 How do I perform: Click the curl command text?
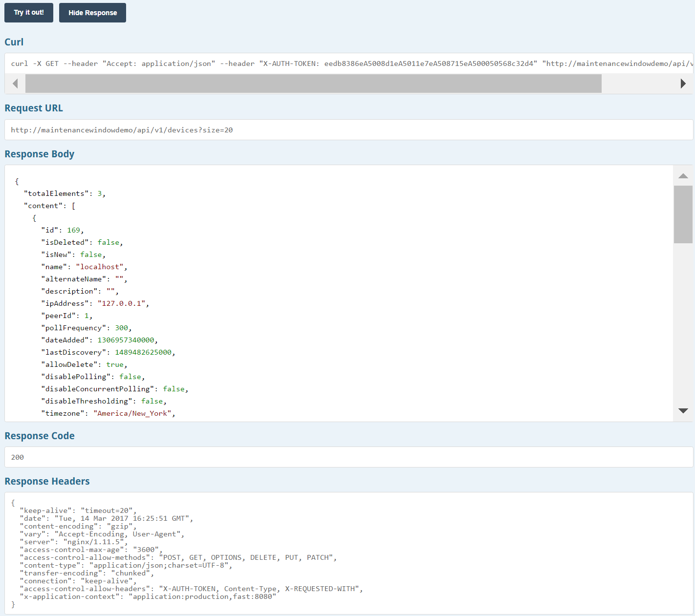(x=352, y=64)
